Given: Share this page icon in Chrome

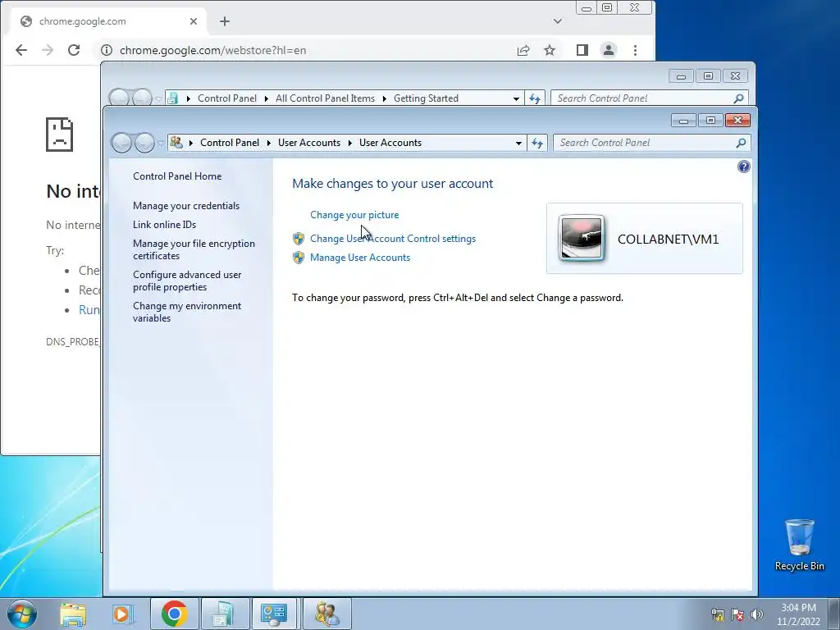Looking at the screenshot, I should (x=523, y=50).
